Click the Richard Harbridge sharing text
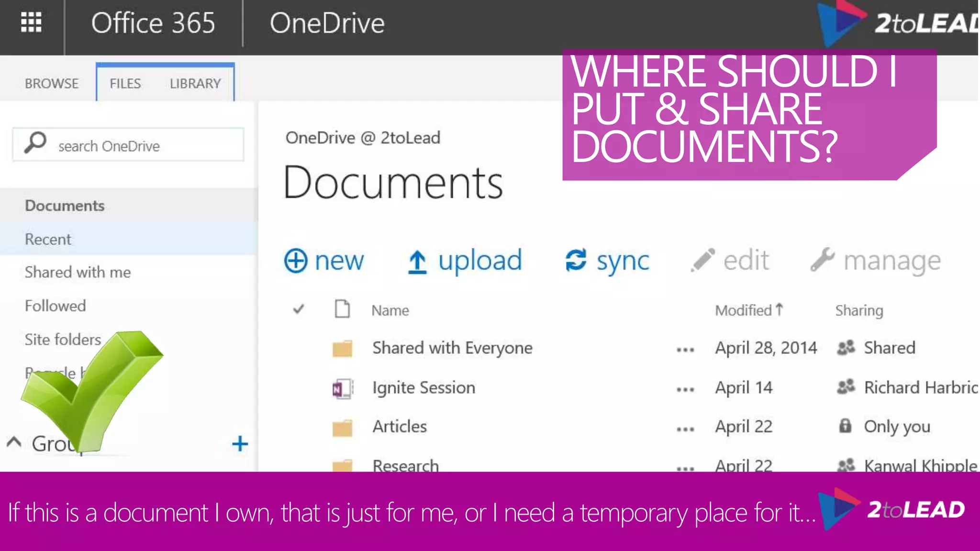This screenshot has height=551, width=980. point(921,387)
